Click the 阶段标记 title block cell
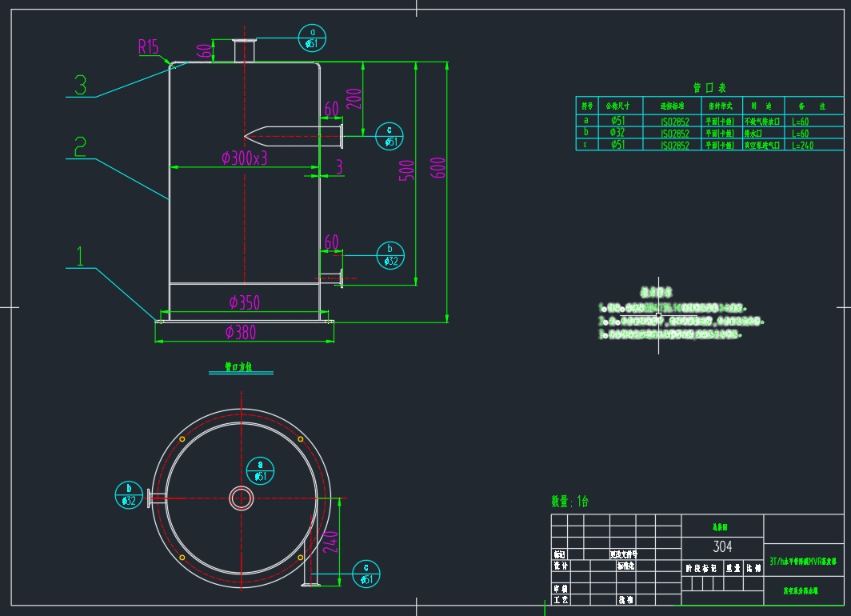Screen dimensions: 851x616 coord(701,568)
